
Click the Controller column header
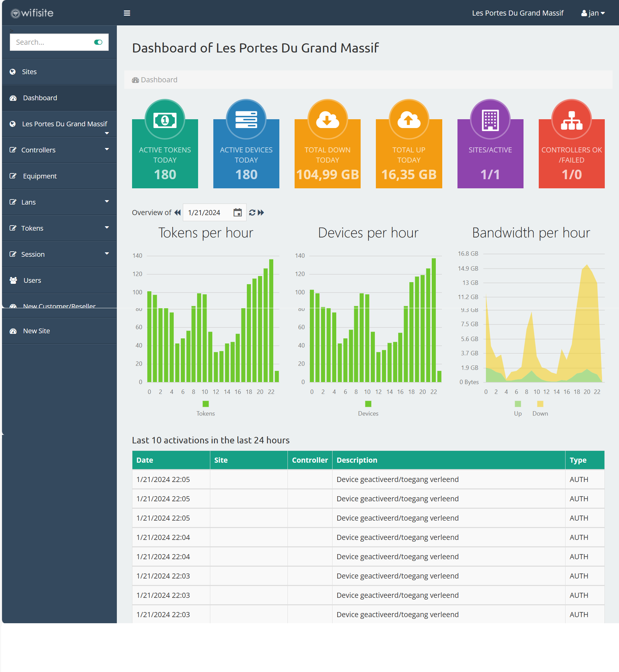tap(310, 460)
